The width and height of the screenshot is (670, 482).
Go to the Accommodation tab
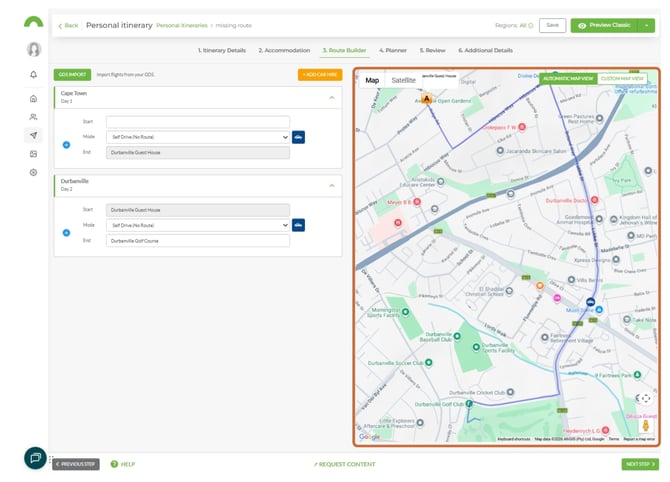click(x=284, y=50)
